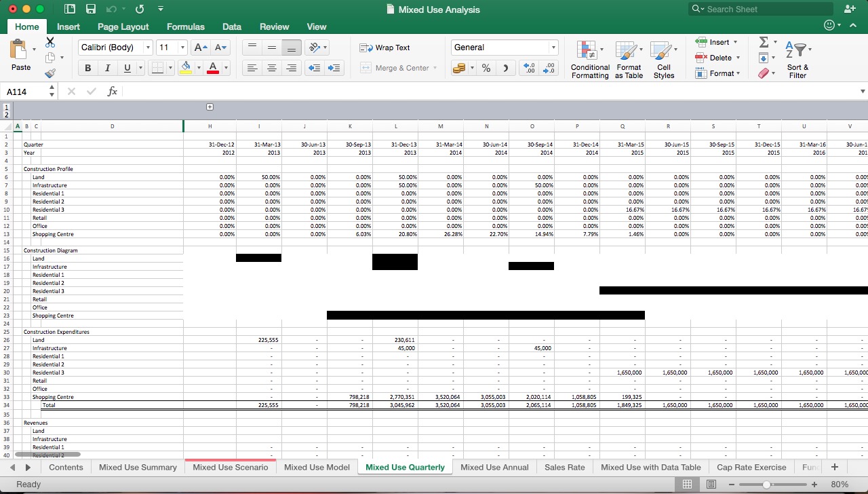Screen dimensions: 868x494
Task: Switch to the Formulas ribbon tab
Action: tap(185, 26)
